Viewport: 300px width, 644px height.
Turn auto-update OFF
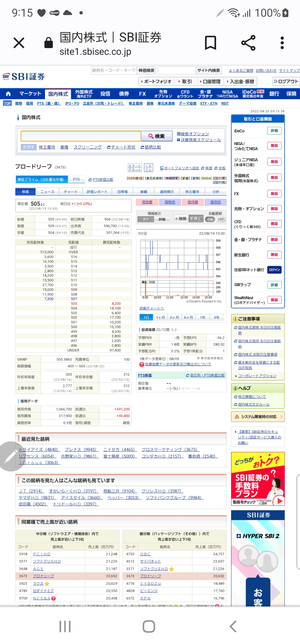click(220, 219)
